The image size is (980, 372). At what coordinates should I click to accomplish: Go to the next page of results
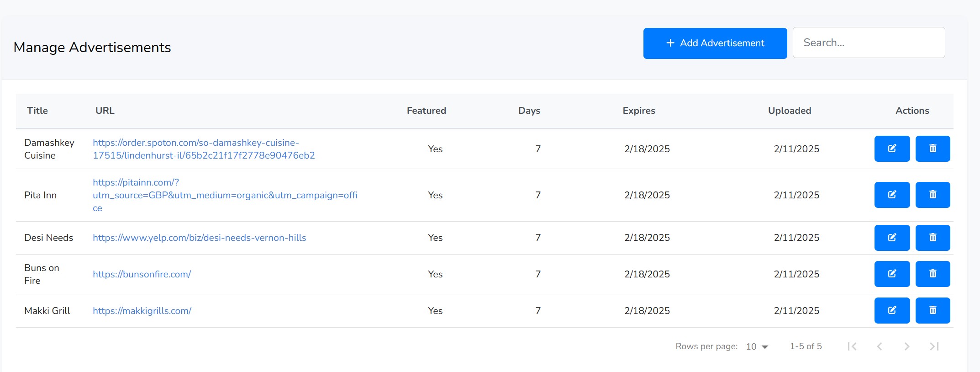coord(906,346)
